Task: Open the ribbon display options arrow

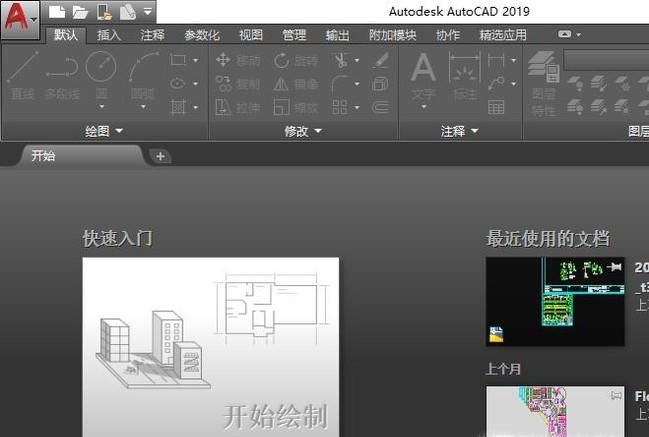Action: click(579, 35)
